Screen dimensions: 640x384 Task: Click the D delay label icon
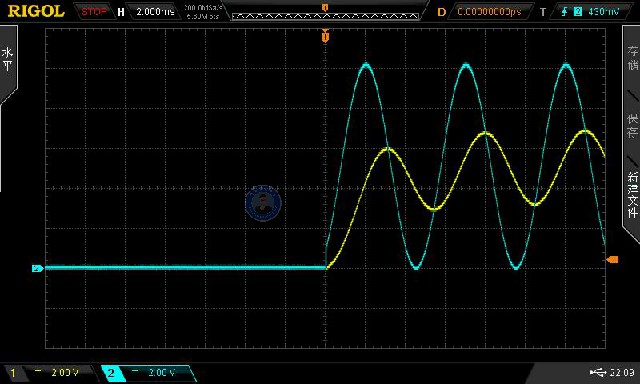(x=441, y=12)
